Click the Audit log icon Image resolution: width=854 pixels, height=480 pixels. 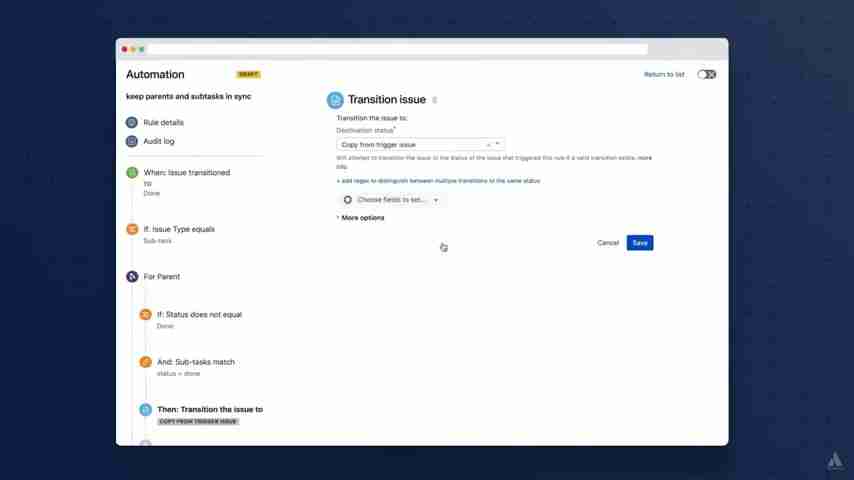click(x=132, y=141)
